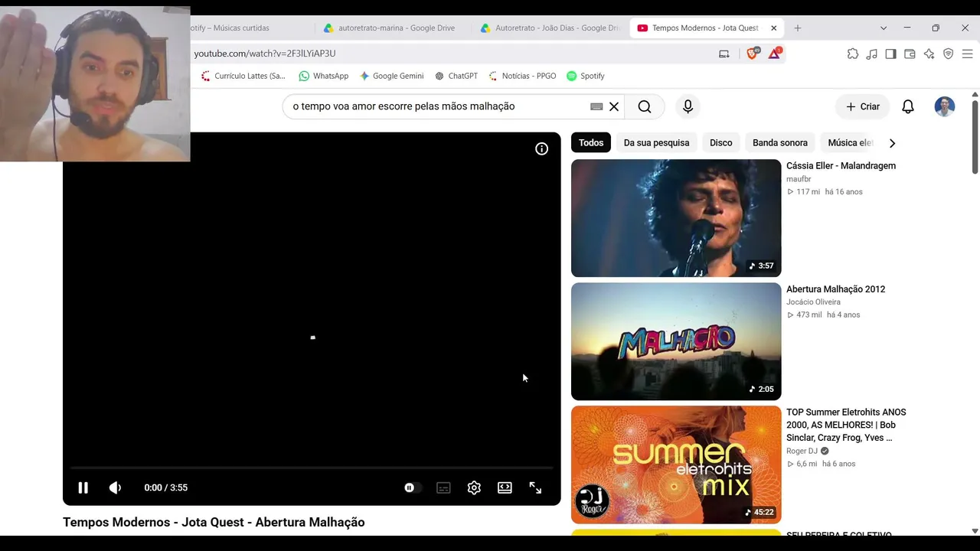Viewport: 980px width, 551px height.
Task: Open Cássia Eller Malandragem thumbnail
Action: [x=676, y=218]
